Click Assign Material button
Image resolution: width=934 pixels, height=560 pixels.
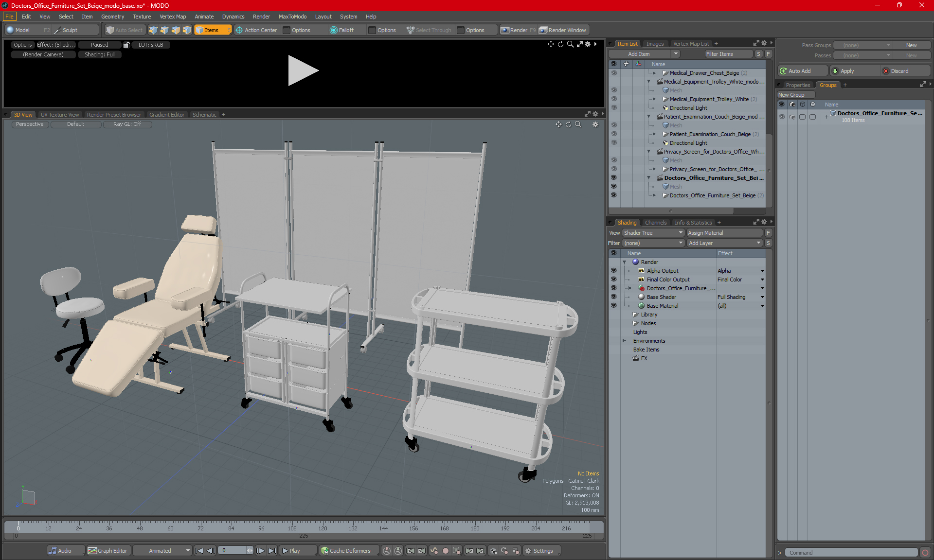(724, 233)
